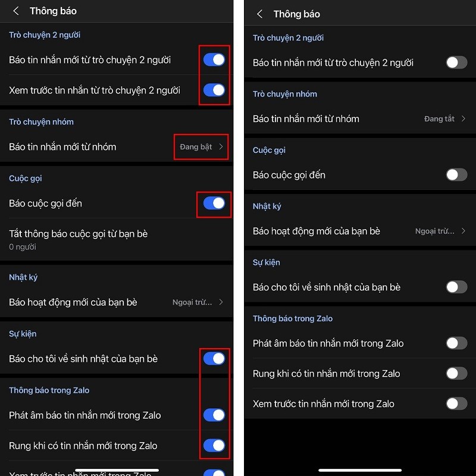Open group notifications showing Đang bật
Image resolution: width=476 pixels, height=476 pixels.
point(117,147)
